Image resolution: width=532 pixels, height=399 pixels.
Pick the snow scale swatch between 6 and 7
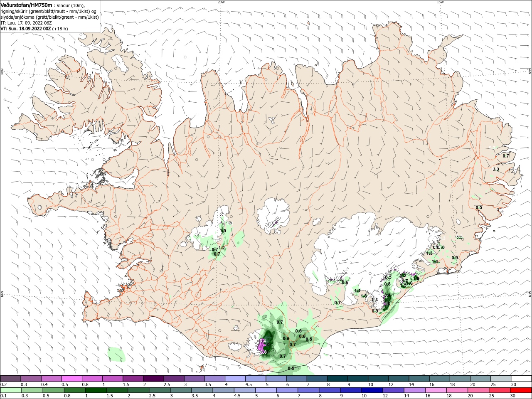tap(297, 378)
